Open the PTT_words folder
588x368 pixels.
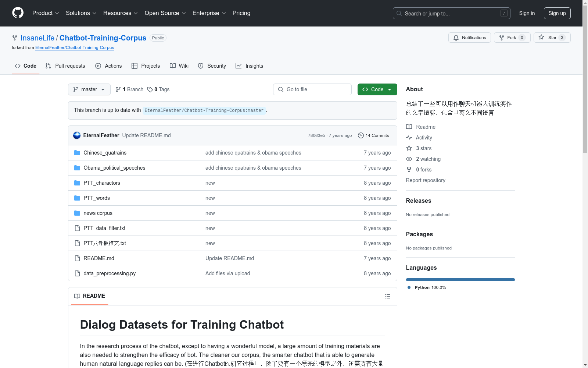tap(97, 198)
